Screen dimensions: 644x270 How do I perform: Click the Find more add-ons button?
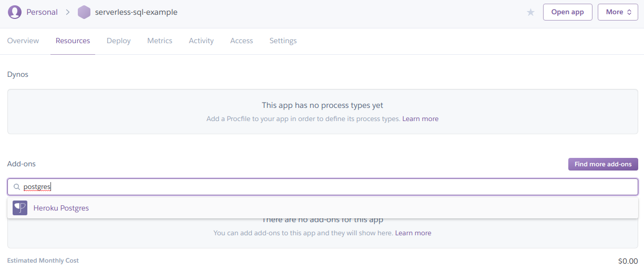tap(603, 164)
